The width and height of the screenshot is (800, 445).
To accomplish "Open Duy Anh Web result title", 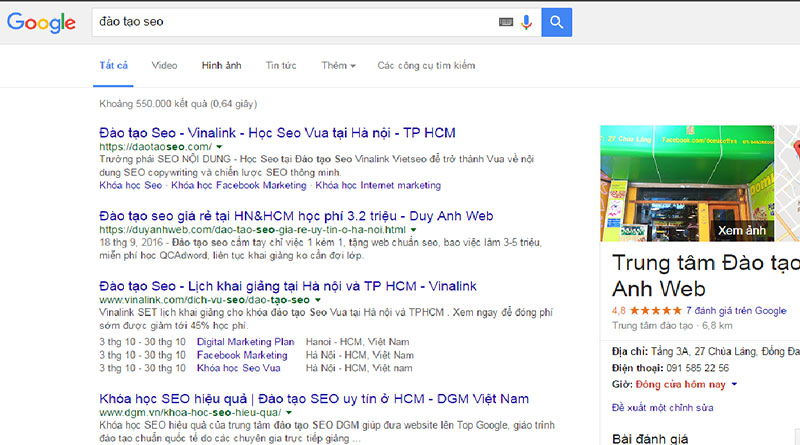I will pos(296,216).
